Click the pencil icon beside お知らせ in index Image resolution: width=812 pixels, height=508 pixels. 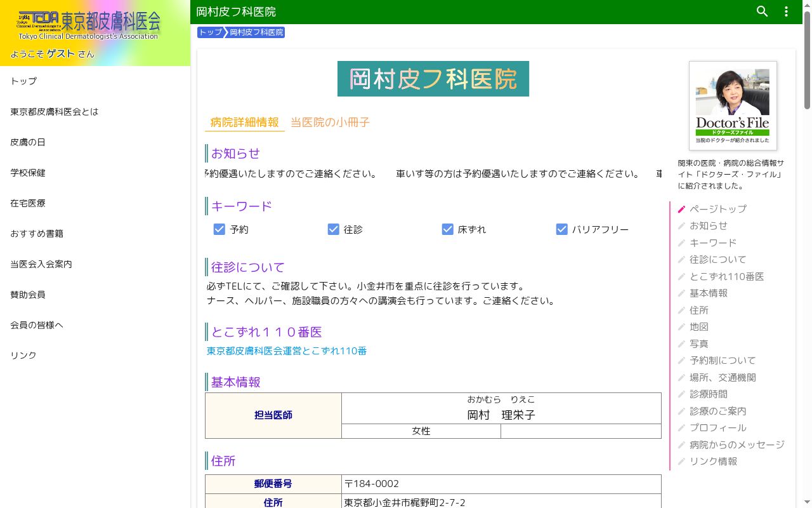[x=681, y=226]
